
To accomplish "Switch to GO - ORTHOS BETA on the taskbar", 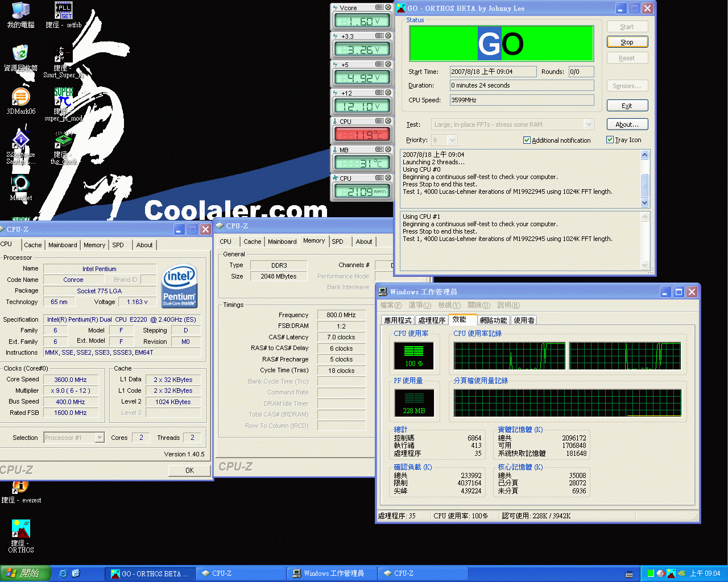I will pyautogui.click(x=150, y=573).
